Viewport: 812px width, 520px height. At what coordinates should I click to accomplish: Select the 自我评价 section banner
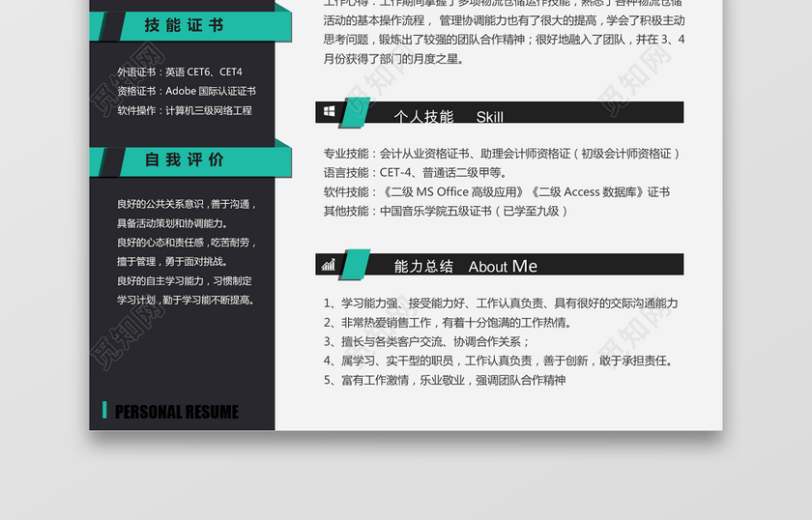point(190,160)
